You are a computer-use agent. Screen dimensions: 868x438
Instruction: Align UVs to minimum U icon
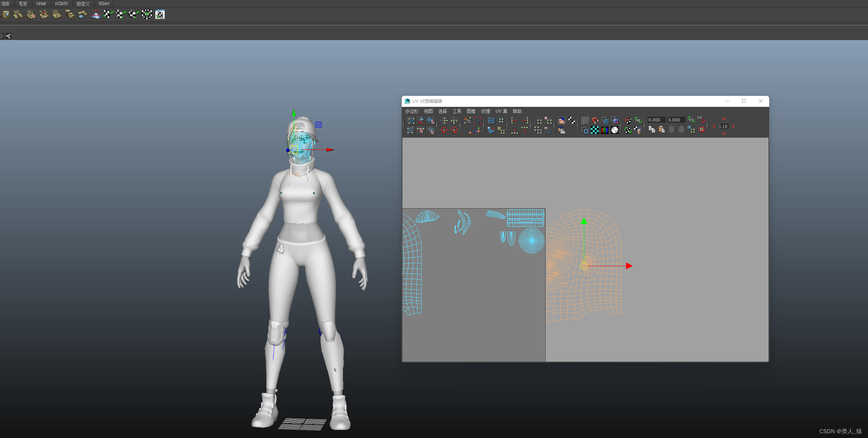click(x=514, y=120)
